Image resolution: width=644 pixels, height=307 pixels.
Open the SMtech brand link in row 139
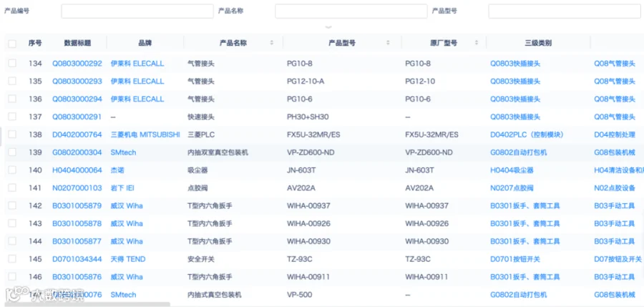tap(123, 152)
